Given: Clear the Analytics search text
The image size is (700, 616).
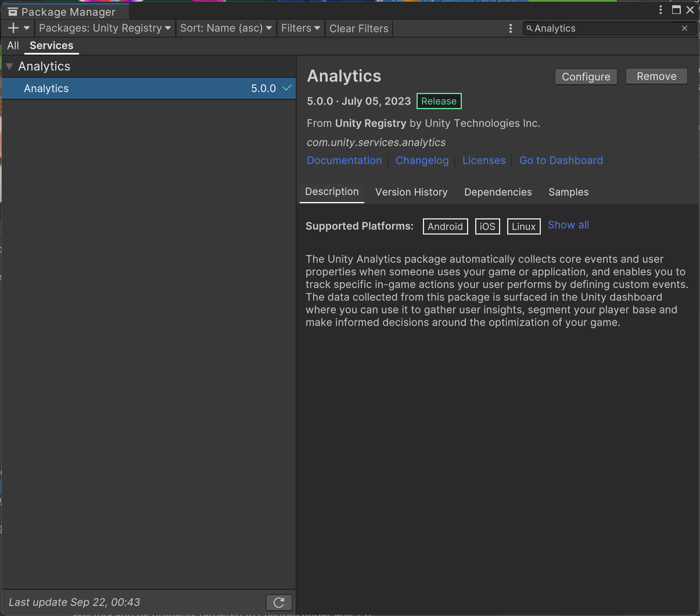Looking at the screenshot, I should click(684, 28).
